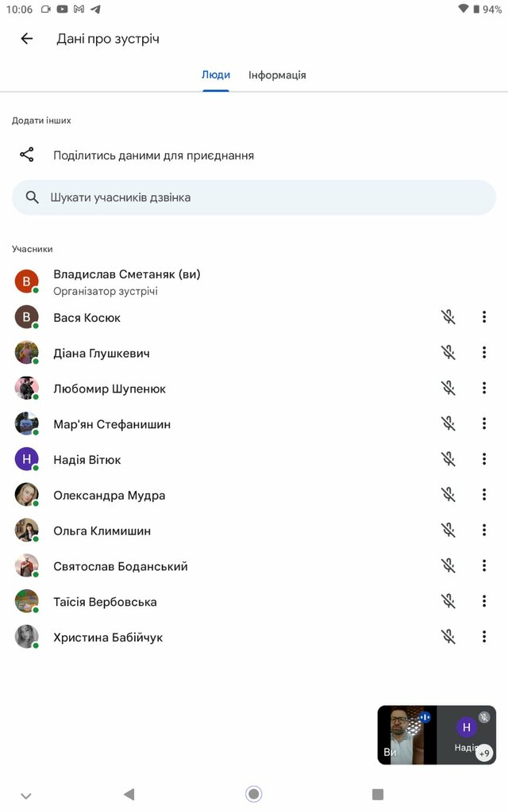Switch to the Інформація tab
The width and height of the screenshot is (508, 812).
click(x=277, y=75)
